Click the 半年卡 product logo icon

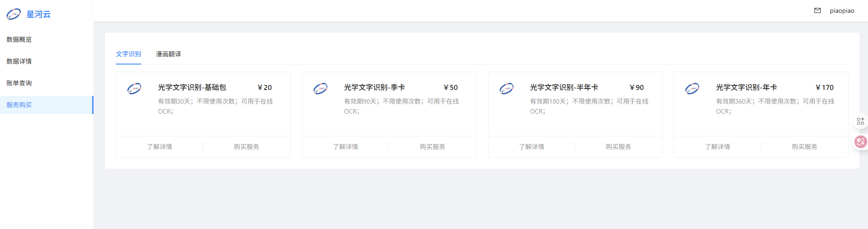click(x=507, y=88)
